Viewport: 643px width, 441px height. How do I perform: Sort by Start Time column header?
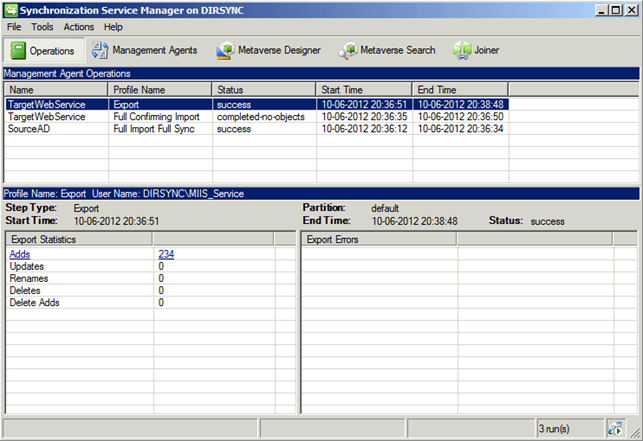coord(364,89)
